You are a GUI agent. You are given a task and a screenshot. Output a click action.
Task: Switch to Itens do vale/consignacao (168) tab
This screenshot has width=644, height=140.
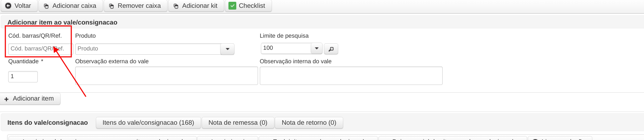(148, 123)
